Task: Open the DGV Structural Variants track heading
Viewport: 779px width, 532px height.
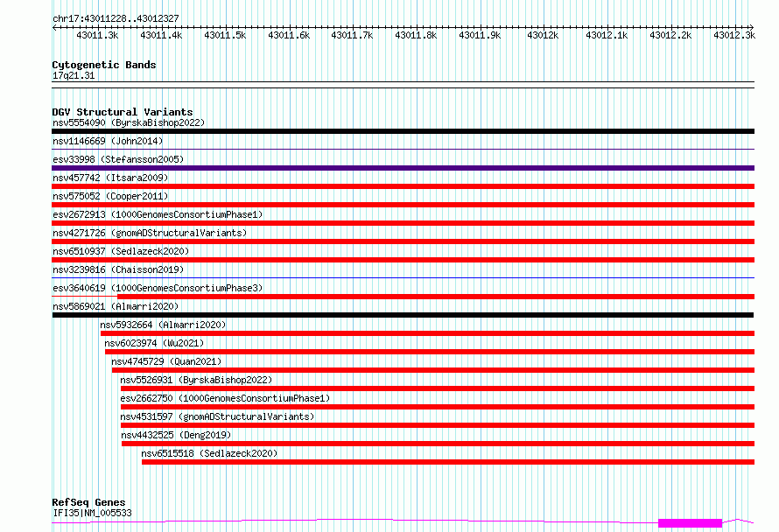Action: tap(123, 112)
